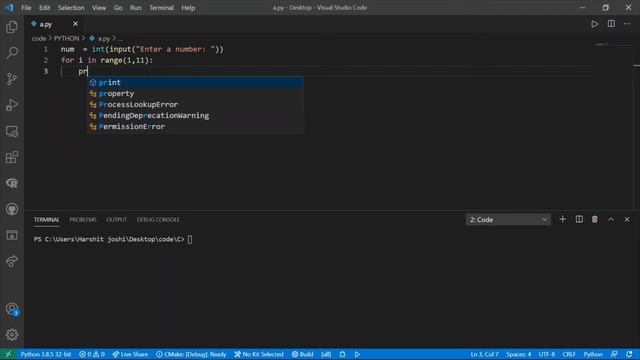The image size is (640, 360).
Task: Start Live Share from status bar
Action: 130,354
